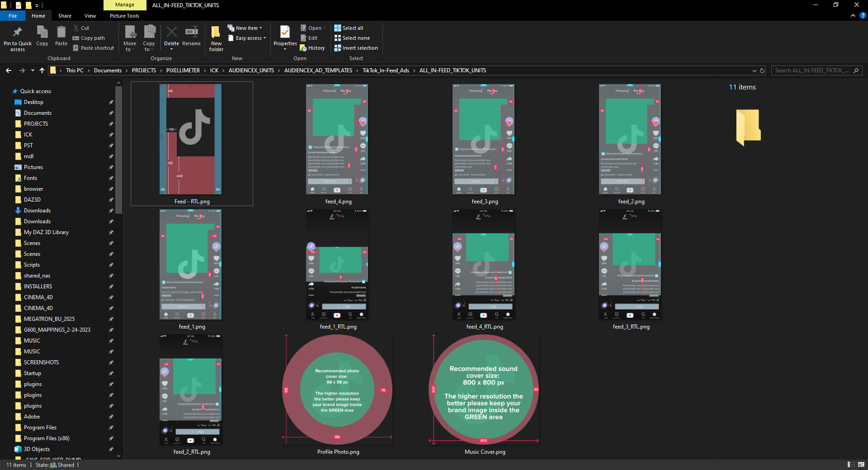The image size is (868, 470).
Task: Click Paste shortcut in the ribbon
Action: [94, 48]
